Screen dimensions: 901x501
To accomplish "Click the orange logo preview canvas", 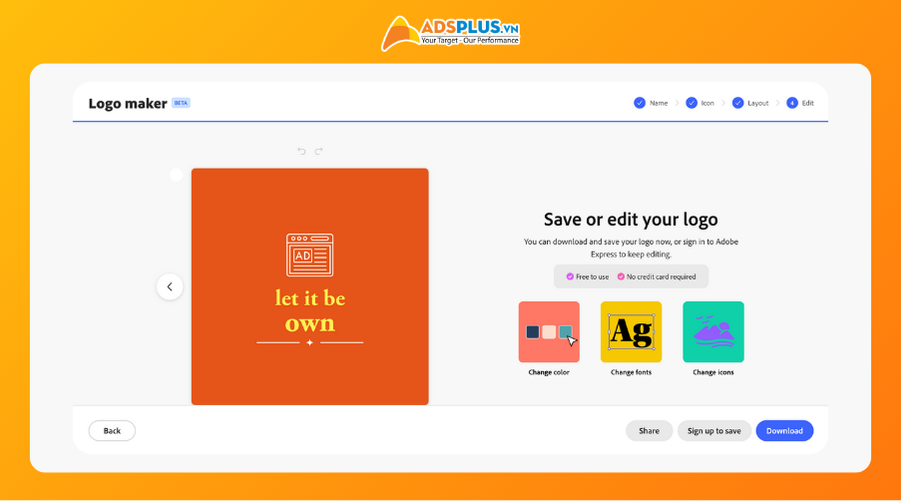I will (x=310, y=286).
